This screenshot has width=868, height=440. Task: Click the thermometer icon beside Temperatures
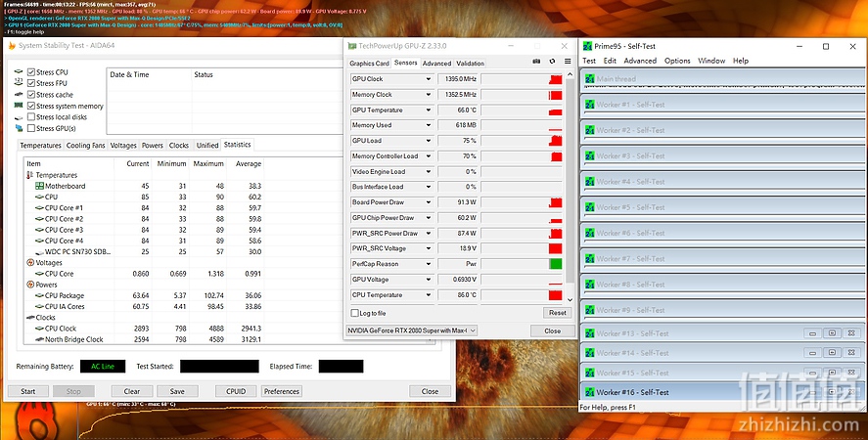coord(30,175)
